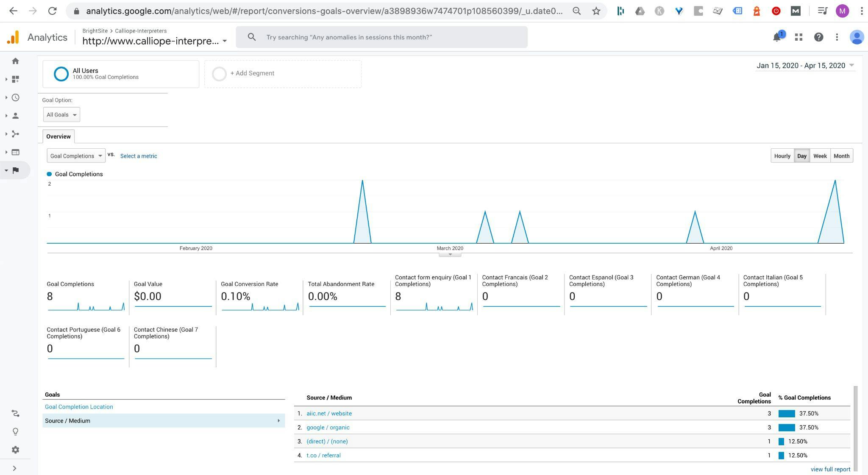
Task: Expand the Audience section arrow in sidebar
Action: [6, 116]
